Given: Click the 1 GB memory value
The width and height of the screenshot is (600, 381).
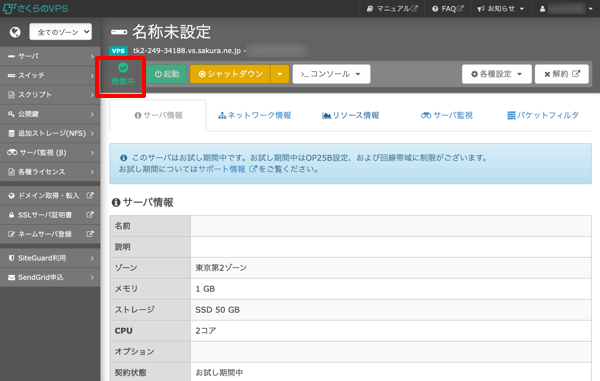Looking at the screenshot, I should [x=205, y=289].
